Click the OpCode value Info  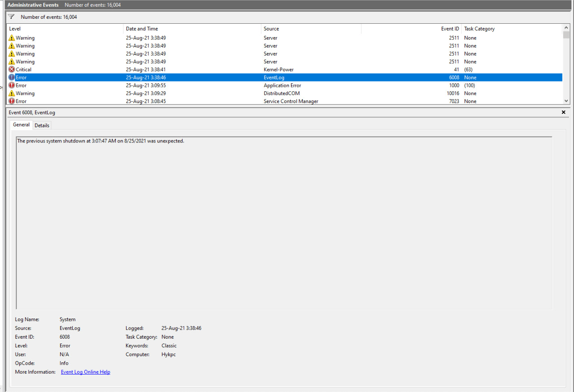pyautogui.click(x=64, y=363)
